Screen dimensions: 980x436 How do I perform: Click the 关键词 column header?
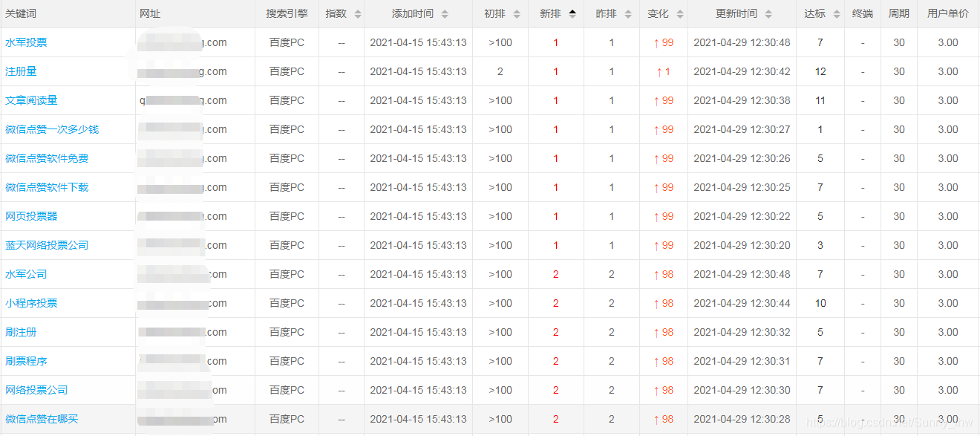[x=21, y=14]
